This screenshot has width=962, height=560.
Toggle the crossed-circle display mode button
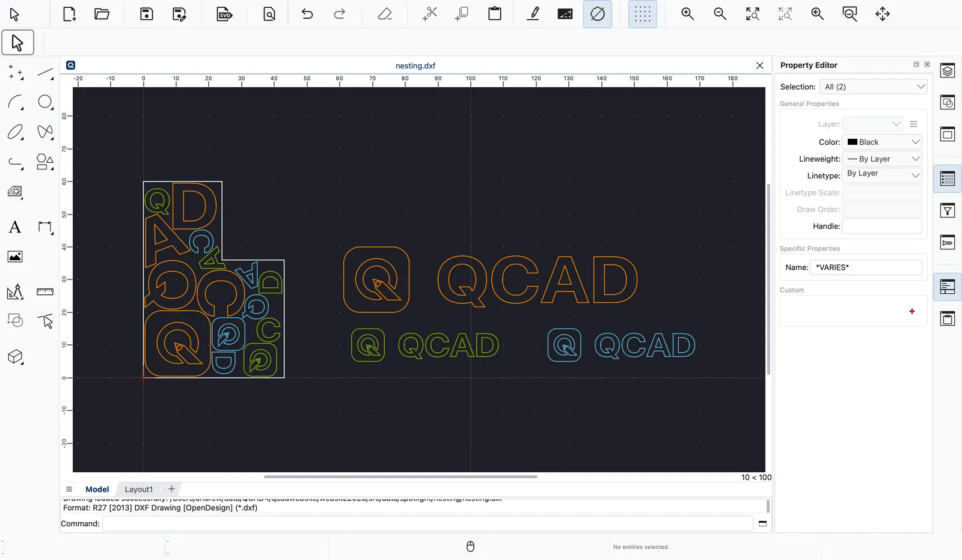(598, 14)
